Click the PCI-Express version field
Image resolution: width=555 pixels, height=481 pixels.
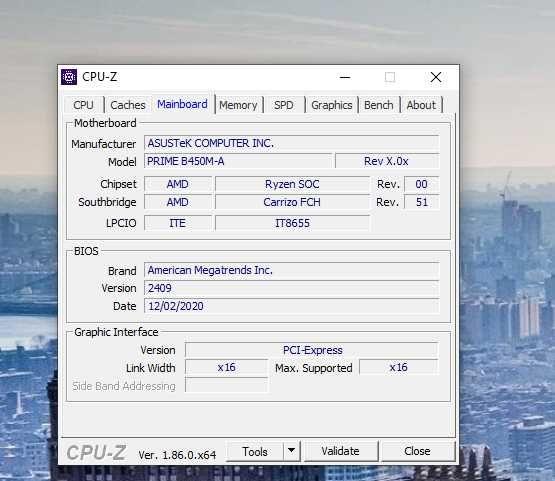point(311,350)
